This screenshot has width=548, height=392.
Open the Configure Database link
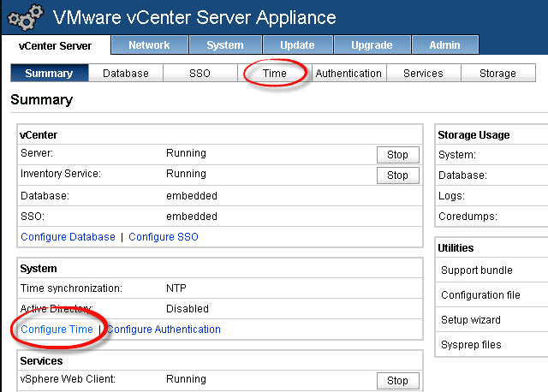click(68, 236)
